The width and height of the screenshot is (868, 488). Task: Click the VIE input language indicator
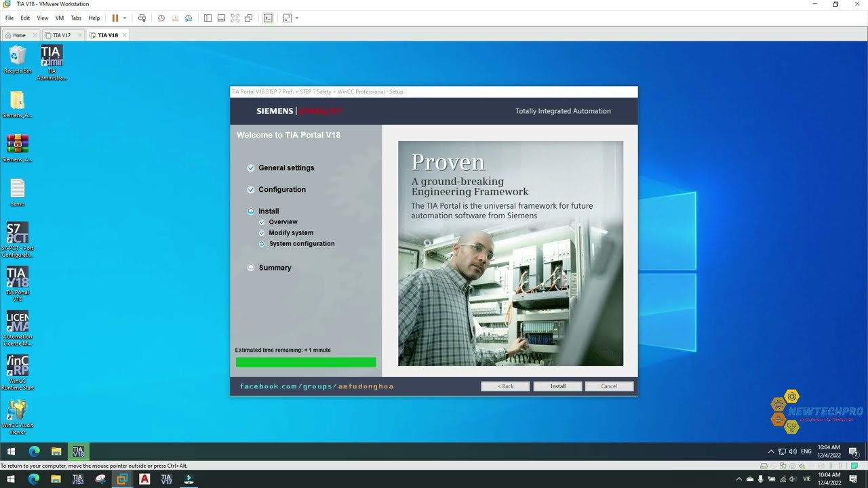point(807,479)
